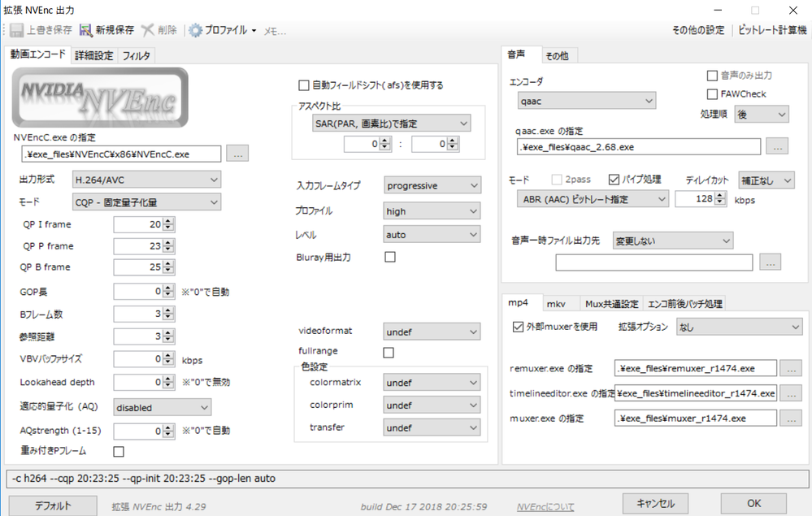This screenshot has width=812, height=516.
Task: Click the NVIDIA NVEnc logo image
Action: (100, 98)
